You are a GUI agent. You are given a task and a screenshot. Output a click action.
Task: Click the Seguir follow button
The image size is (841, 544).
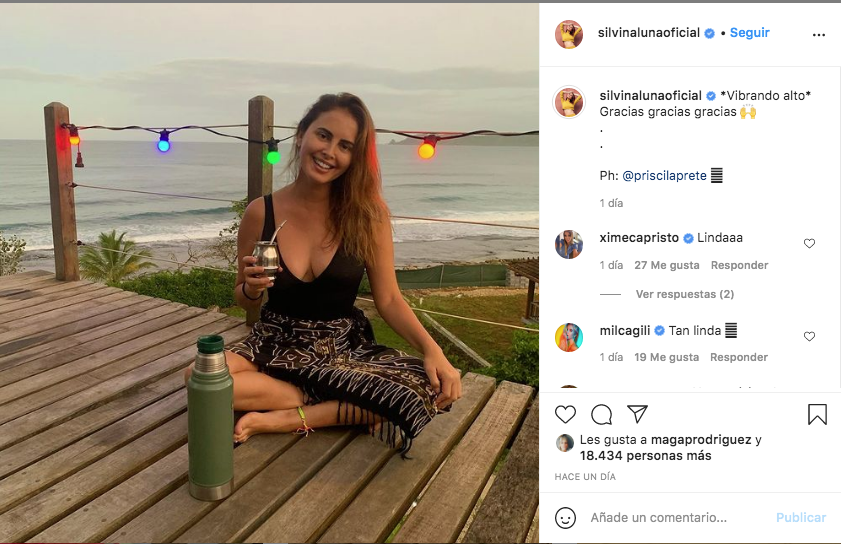(x=749, y=33)
